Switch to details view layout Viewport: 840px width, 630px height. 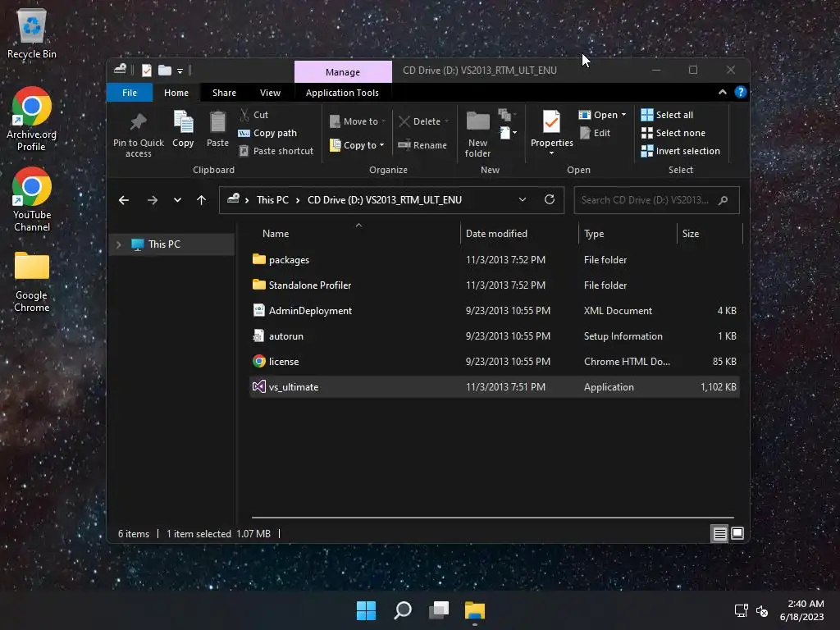719,533
